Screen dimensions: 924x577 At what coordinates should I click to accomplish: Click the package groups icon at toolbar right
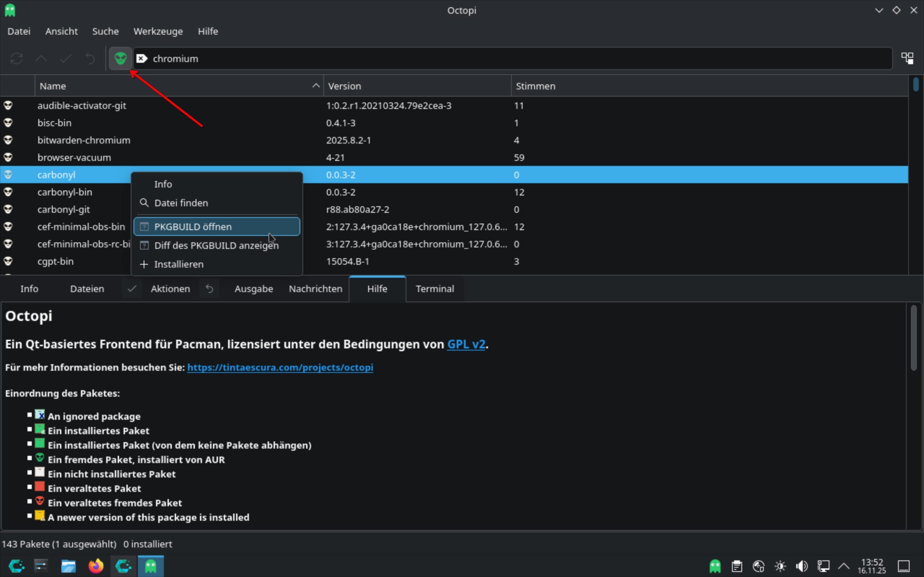coord(907,58)
